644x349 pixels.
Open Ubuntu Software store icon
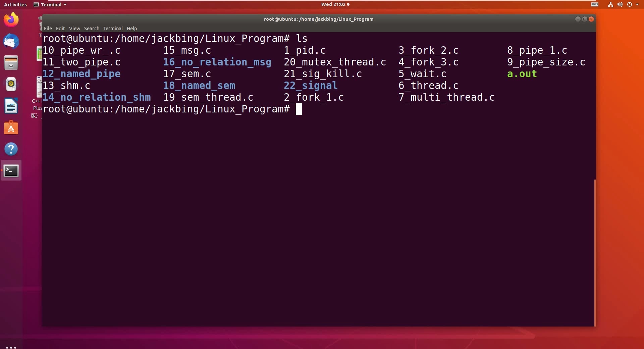(x=11, y=128)
